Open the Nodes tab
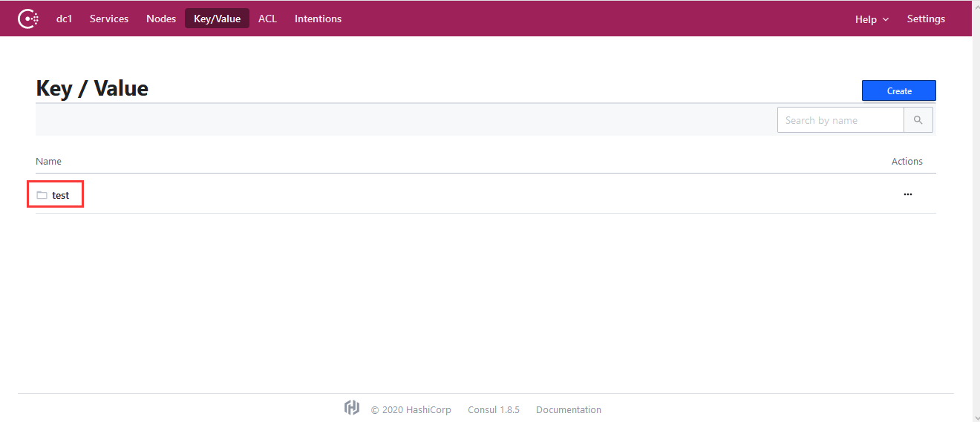This screenshot has width=980, height=422. 161,19
